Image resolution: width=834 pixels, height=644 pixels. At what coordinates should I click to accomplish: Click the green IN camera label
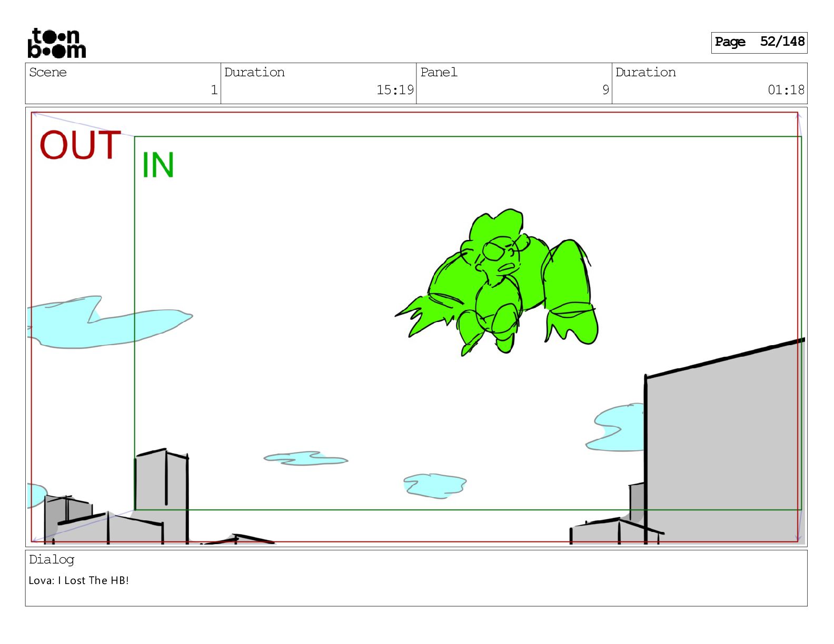(x=158, y=165)
